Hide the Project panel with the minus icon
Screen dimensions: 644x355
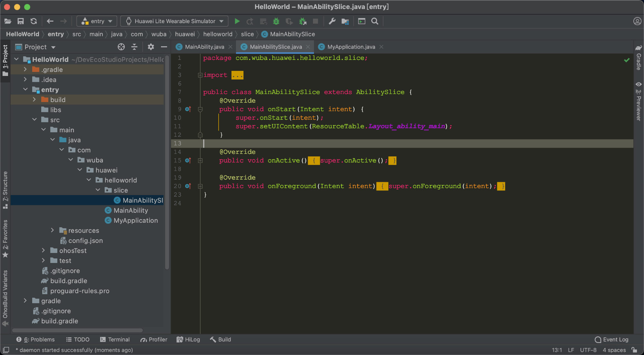pos(164,47)
